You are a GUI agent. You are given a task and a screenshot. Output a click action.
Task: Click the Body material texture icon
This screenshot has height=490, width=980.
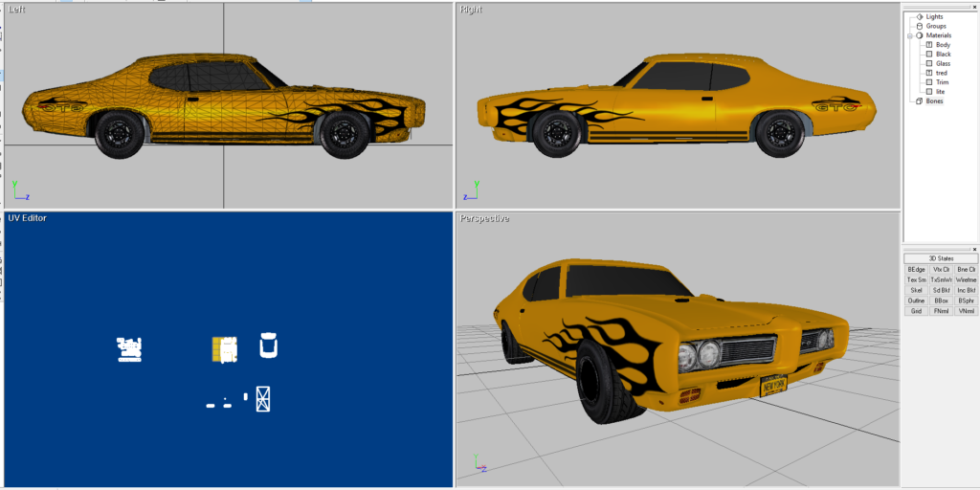[x=929, y=45]
